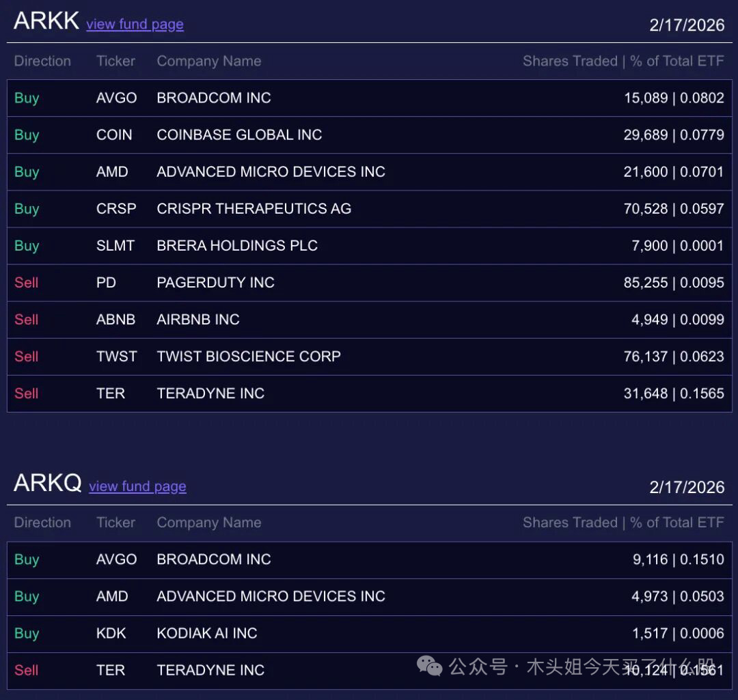This screenshot has width=738, height=700.
Task: Click Buy label in COIN row
Action: coord(27,135)
